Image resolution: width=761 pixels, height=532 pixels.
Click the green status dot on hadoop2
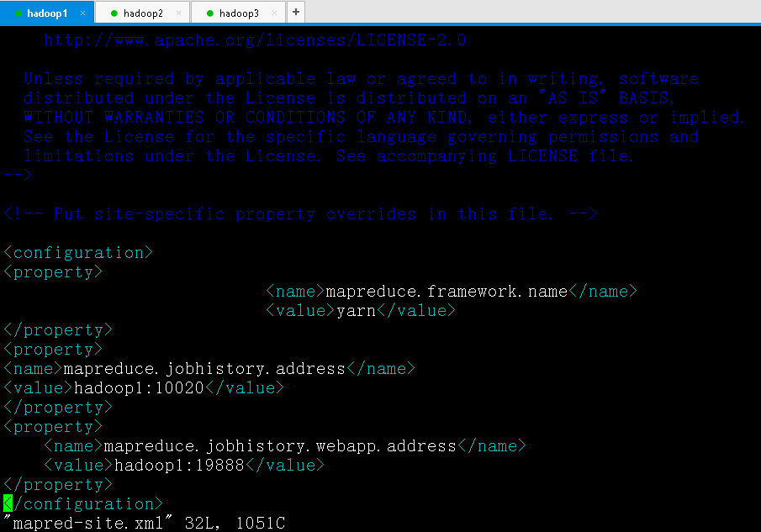(114, 13)
